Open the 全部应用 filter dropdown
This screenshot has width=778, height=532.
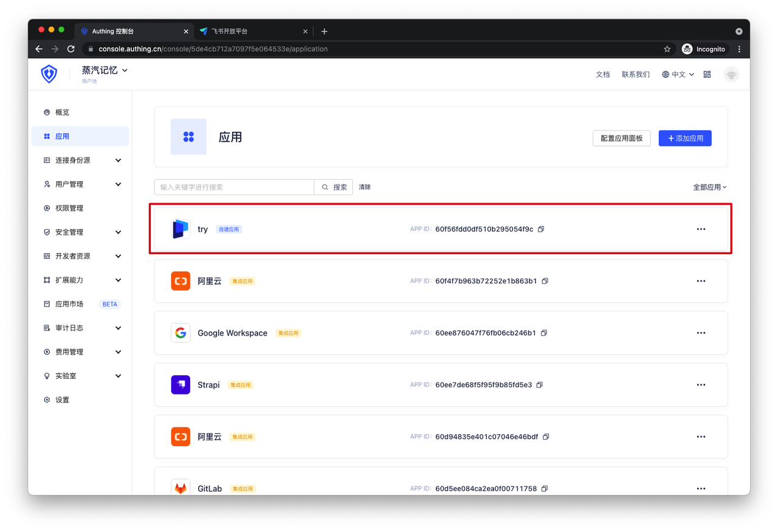[710, 187]
